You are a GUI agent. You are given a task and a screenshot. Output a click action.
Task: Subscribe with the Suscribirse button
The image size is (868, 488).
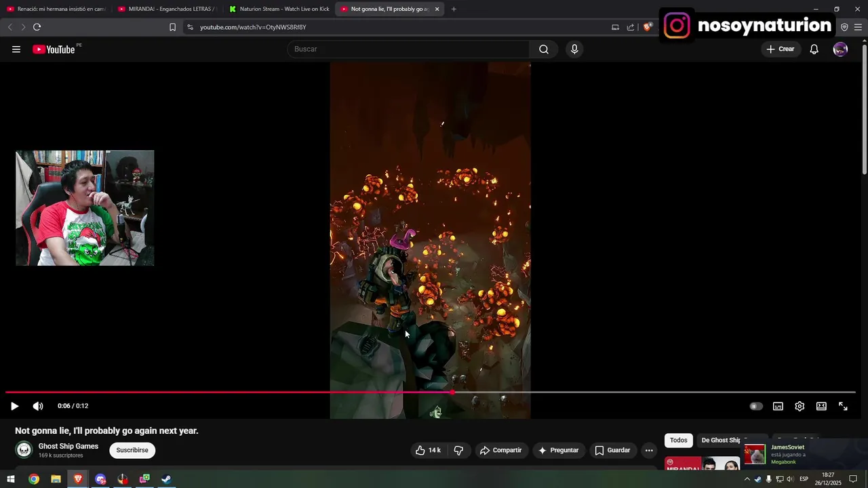(132, 450)
